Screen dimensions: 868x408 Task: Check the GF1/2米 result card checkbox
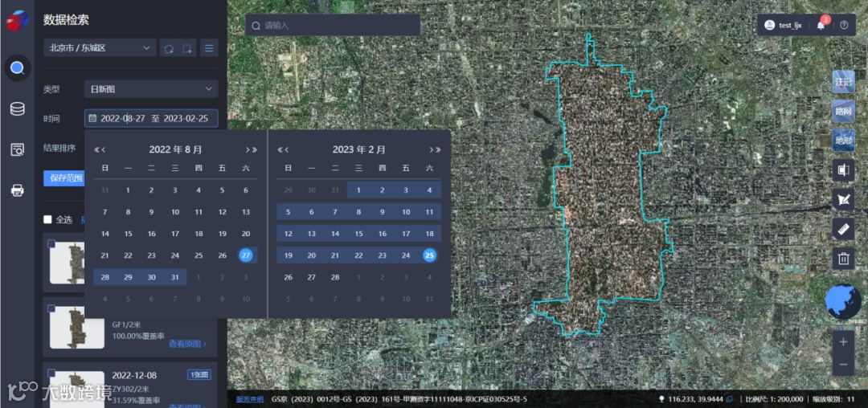click(x=51, y=308)
